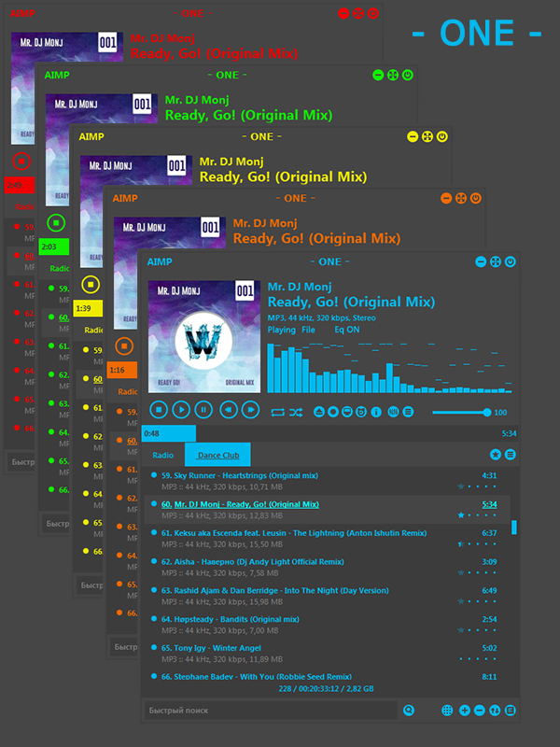This screenshot has width=560, height=747.
Task: Stop playback in the orange AIMP window
Action: coord(124,345)
